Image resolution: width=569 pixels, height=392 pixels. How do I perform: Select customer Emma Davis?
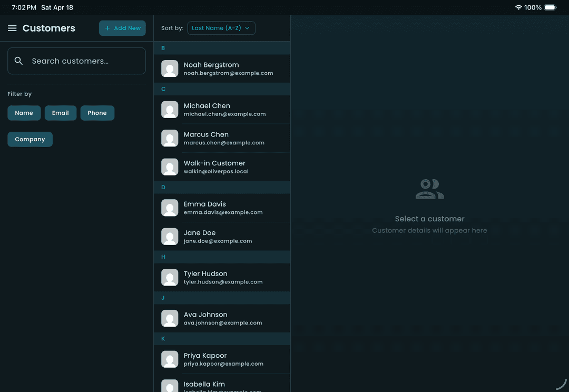[222, 208]
